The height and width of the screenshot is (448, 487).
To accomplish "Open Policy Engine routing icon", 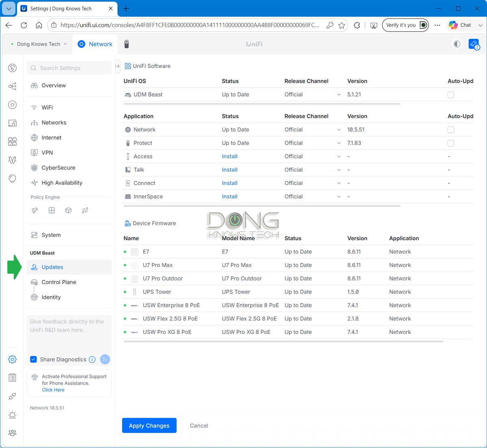I will [85, 210].
